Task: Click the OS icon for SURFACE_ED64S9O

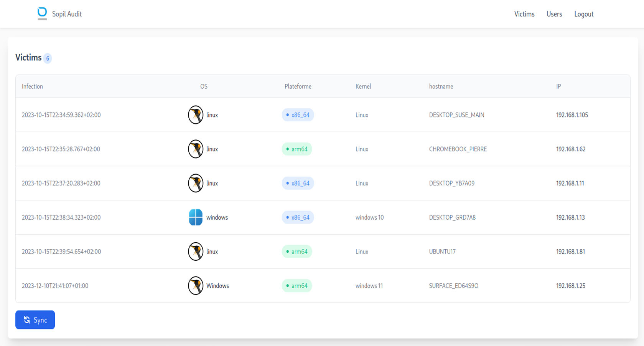Action: coord(196,286)
